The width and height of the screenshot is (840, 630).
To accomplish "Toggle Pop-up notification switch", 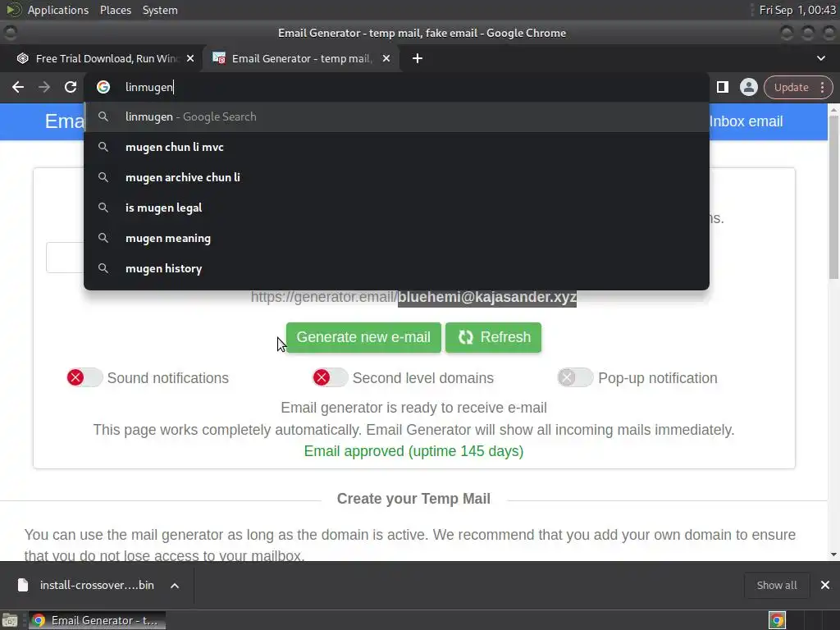I will pos(575,377).
